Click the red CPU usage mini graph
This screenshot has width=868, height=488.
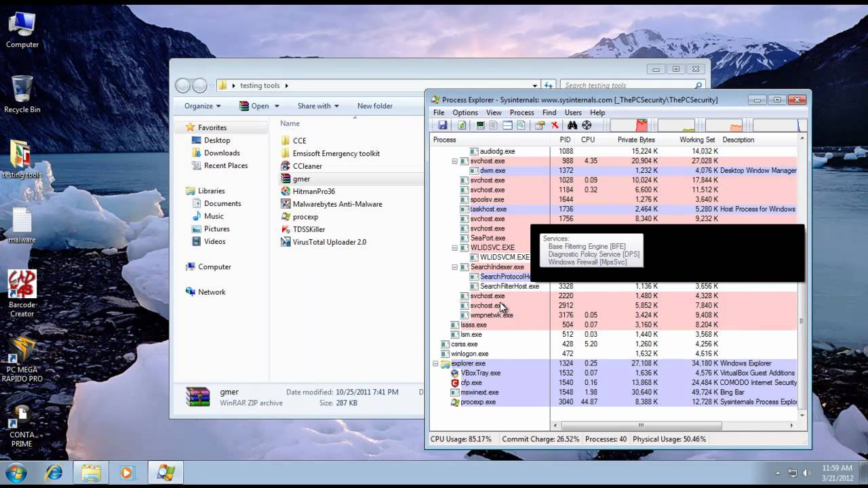[x=629, y=125]
